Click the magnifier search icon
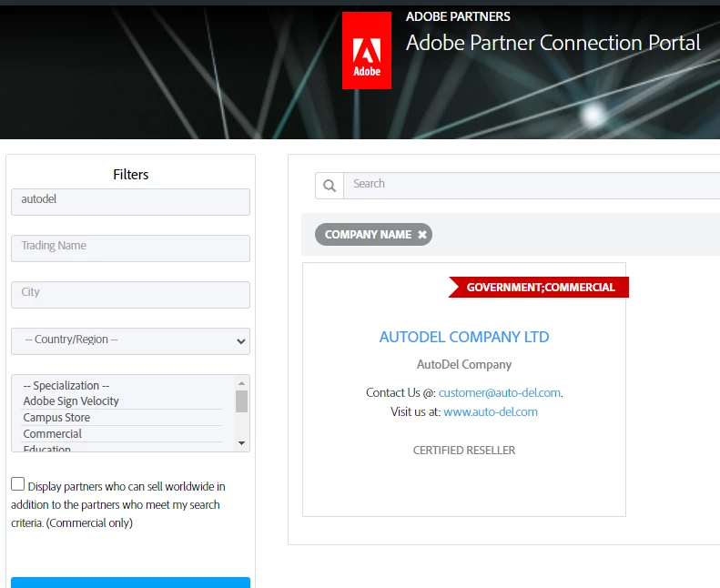The width and height of the screenshot is (720, 588). click(x=330, y=186)
